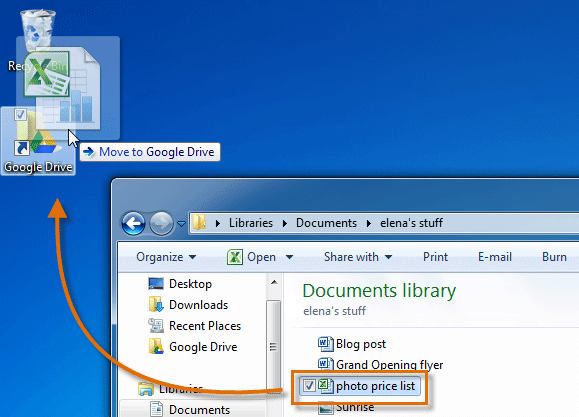This screenshot has height=417, width=579.
Task: Expand the arrow before elena's stuff breadcrumb
Action: pyautogui.click(x=369, y=223)
